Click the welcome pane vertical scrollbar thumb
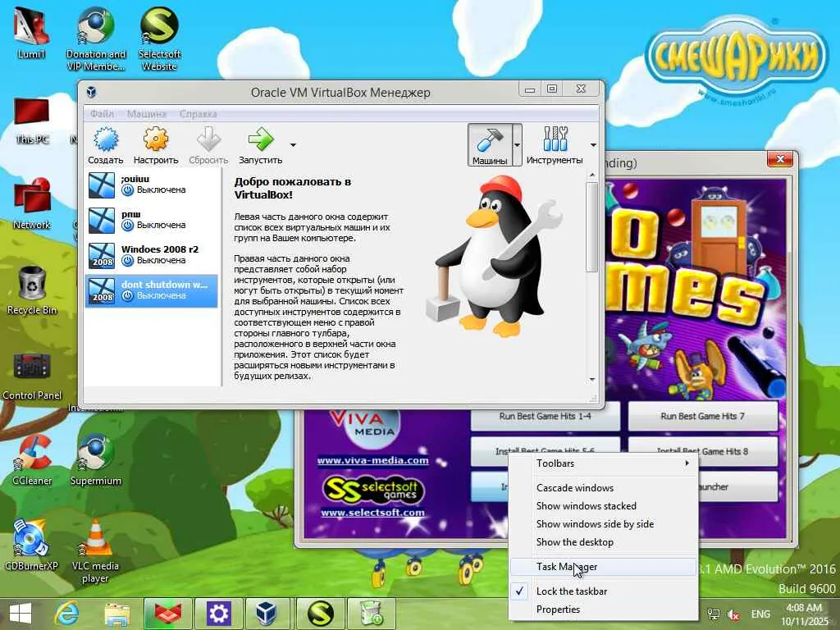840x630 pixels. pos(592,228)
